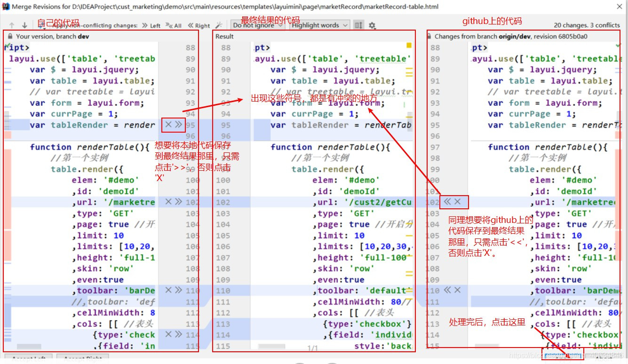Toggle synchronized scrolling of panes
Screen dimensions: 628x364
click(x=358, y=25)
